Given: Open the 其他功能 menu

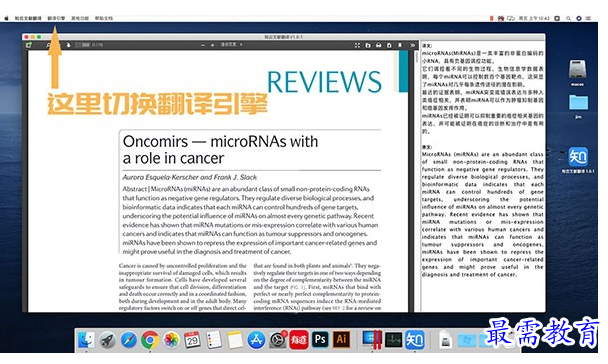Looking at the screenshot, I should 80,18.
